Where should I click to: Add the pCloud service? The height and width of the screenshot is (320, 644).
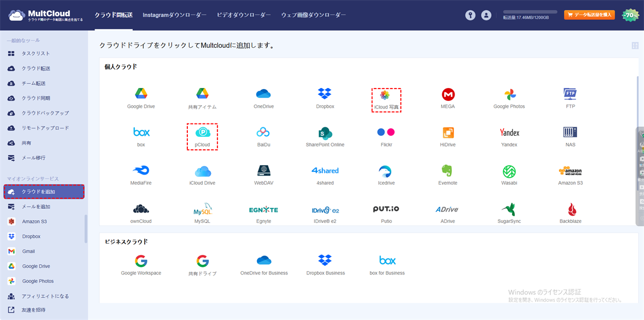(203, 132)
